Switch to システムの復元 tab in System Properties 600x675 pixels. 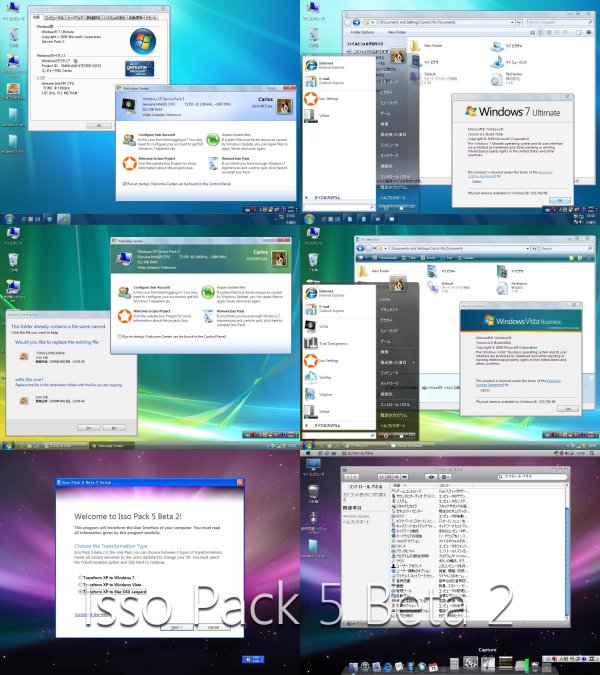114,18
